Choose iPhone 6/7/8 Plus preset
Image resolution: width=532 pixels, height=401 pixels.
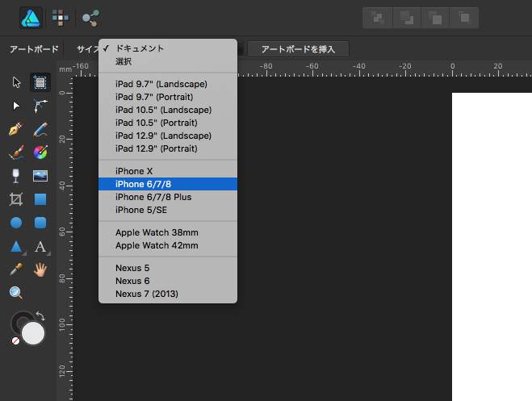point(168,197)
